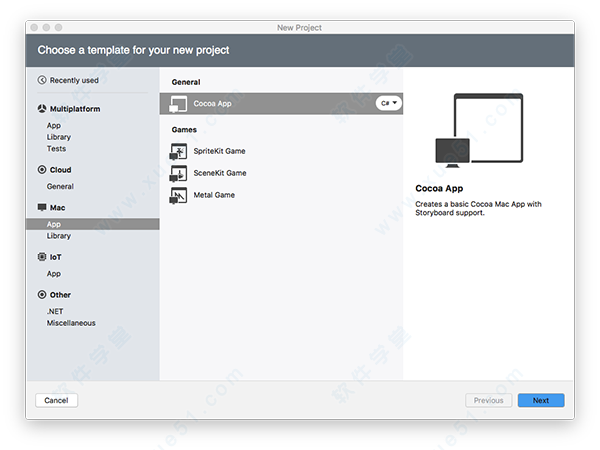Select App under Mac
600x450 pixels.
[93, 224]
